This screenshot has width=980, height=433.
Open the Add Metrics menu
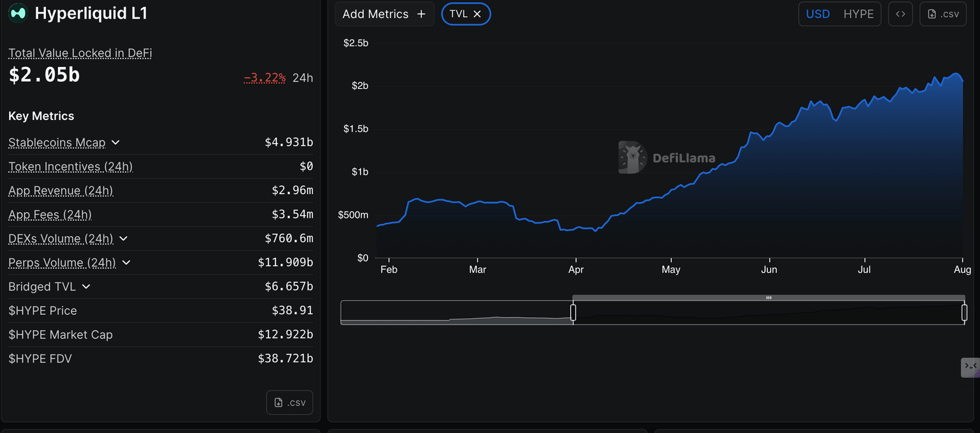pyautogui.click(x=384, y=14)
